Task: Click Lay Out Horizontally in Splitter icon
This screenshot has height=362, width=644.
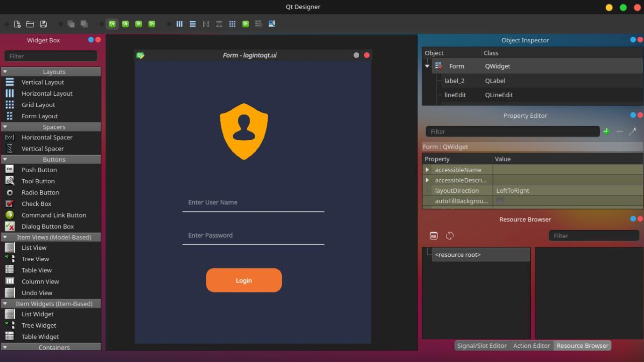Action: 206,24
